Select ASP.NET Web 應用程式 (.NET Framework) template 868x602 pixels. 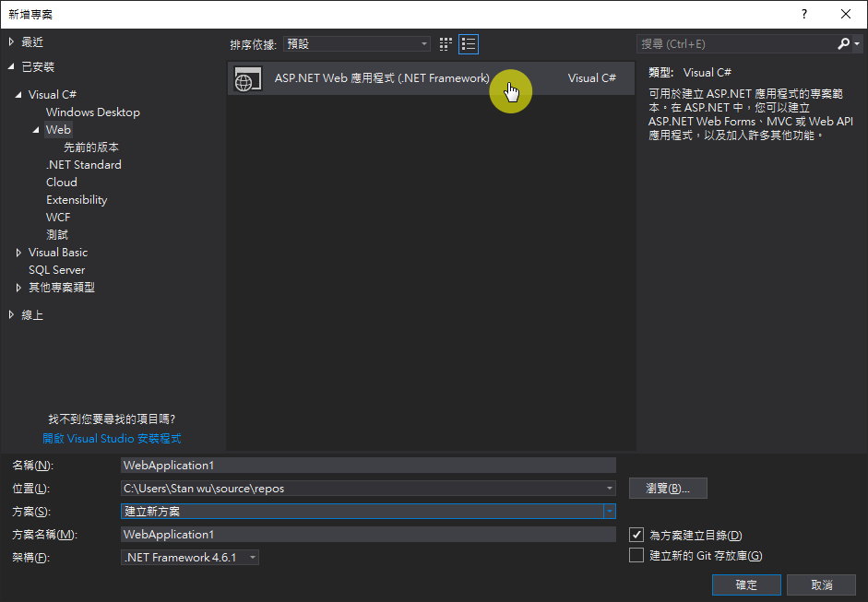tap(431, 78)
